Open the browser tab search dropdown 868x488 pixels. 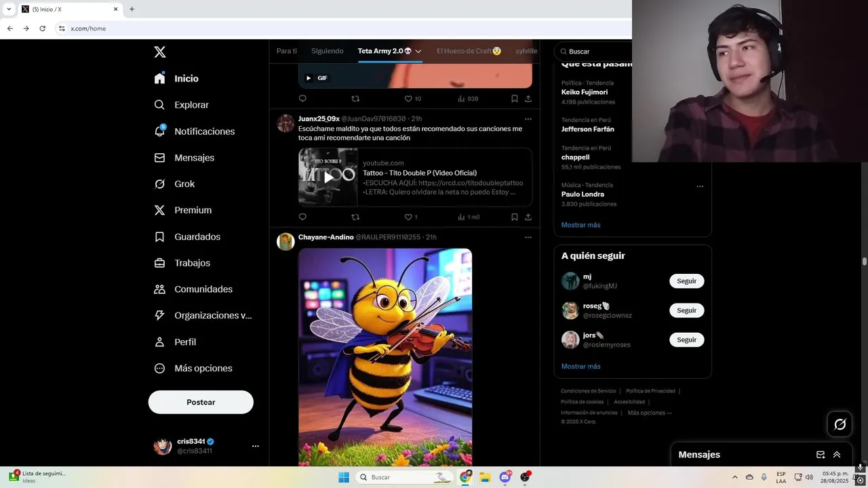9,9
